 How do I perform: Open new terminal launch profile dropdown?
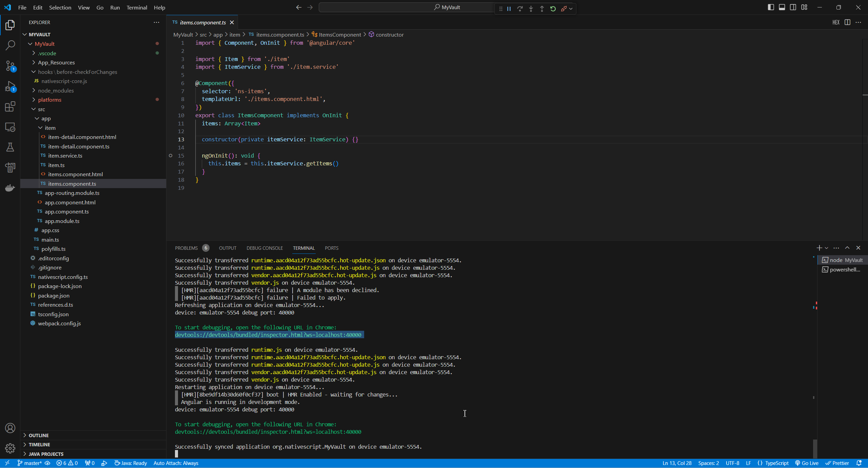(826, 248)
